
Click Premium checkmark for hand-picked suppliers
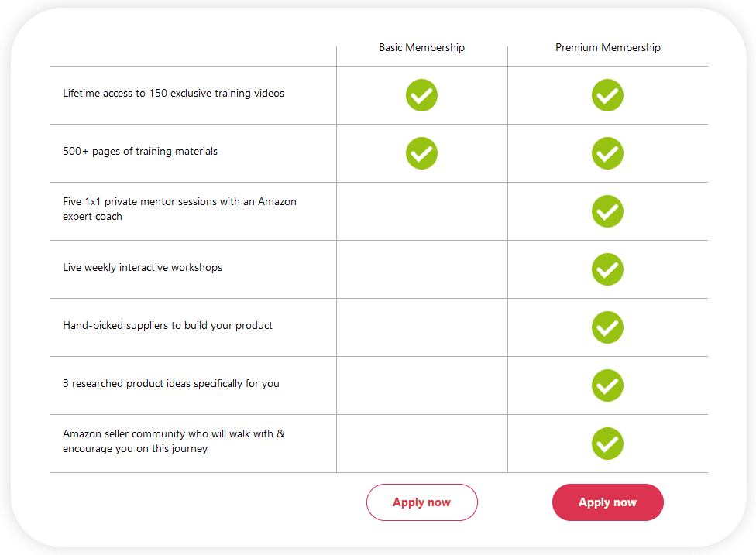coord(607,327)
